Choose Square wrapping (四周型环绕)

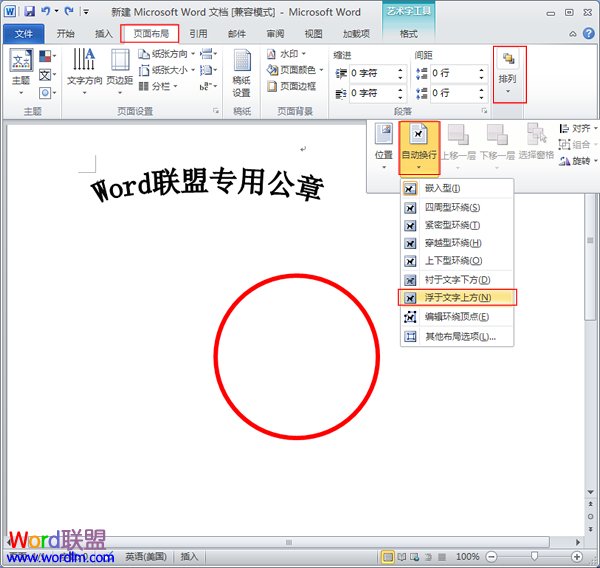tap(457, 207)
